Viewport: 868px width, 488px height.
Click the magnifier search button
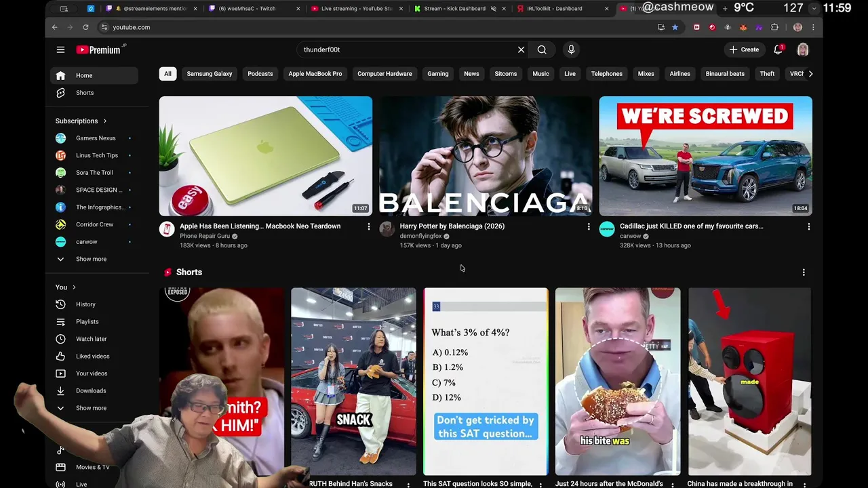542,49
